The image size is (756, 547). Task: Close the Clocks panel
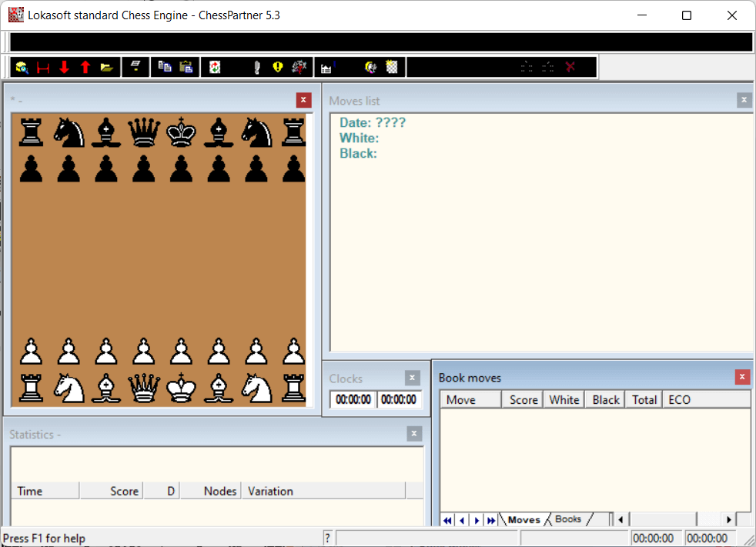click(412, 377)
